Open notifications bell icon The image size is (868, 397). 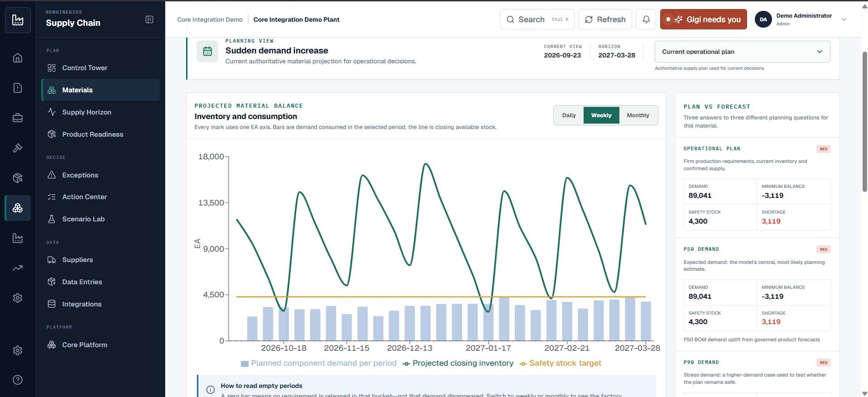[x=646, y=19]
